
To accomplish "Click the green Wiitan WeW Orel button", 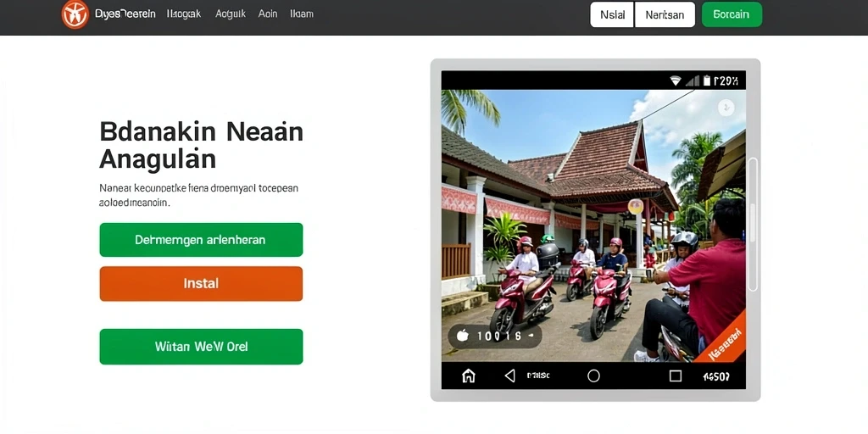I will point(201,347).
